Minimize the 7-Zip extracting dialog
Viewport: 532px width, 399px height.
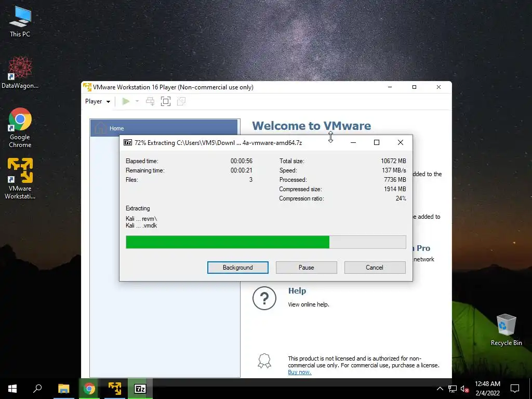(x=353, y=142)
